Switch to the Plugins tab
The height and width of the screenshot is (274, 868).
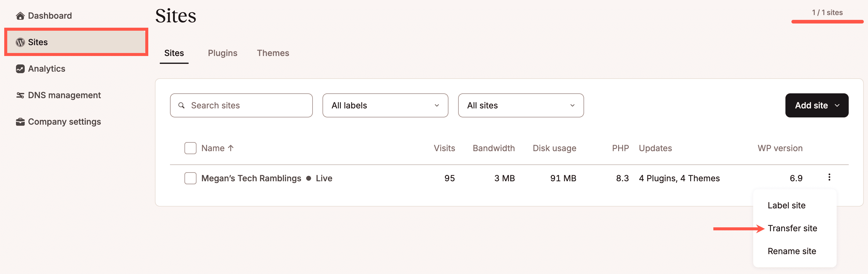[x=222, y=53]
